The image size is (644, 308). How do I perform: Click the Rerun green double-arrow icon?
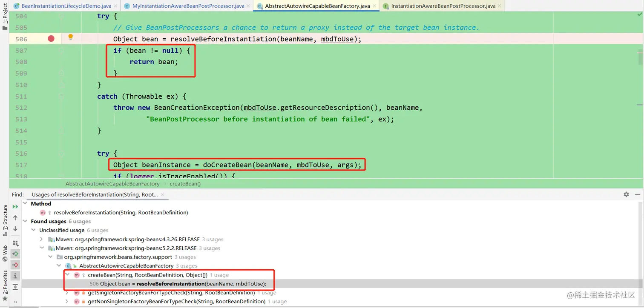pos(15,206)
